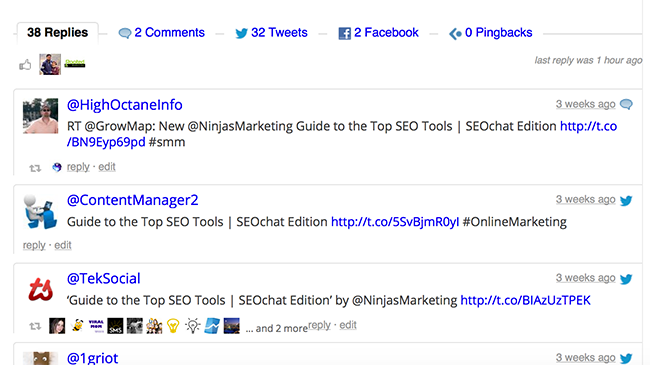Click retweet icon under TekSocial tweet
This screenshot has width=650, height=365.
click(35, 326)
